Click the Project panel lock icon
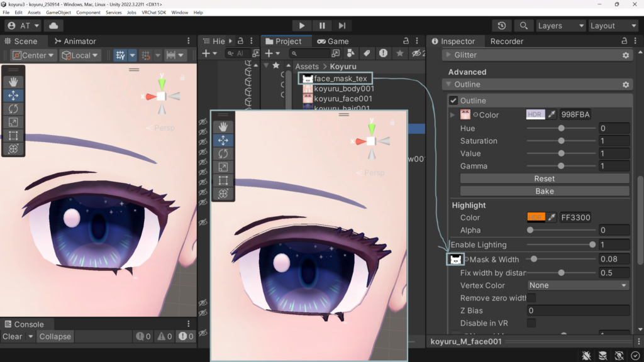 pos(406,41)
